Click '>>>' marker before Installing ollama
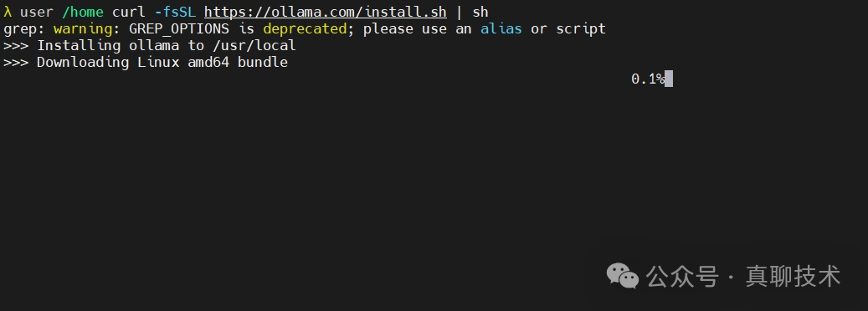This screenshot has width=868, height=311. [x=16, y=45]
